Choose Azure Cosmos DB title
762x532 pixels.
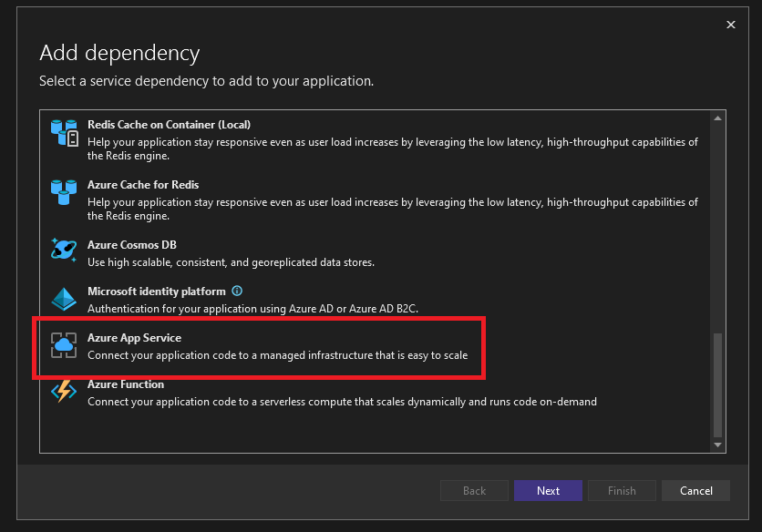click(x=131, y=245)
